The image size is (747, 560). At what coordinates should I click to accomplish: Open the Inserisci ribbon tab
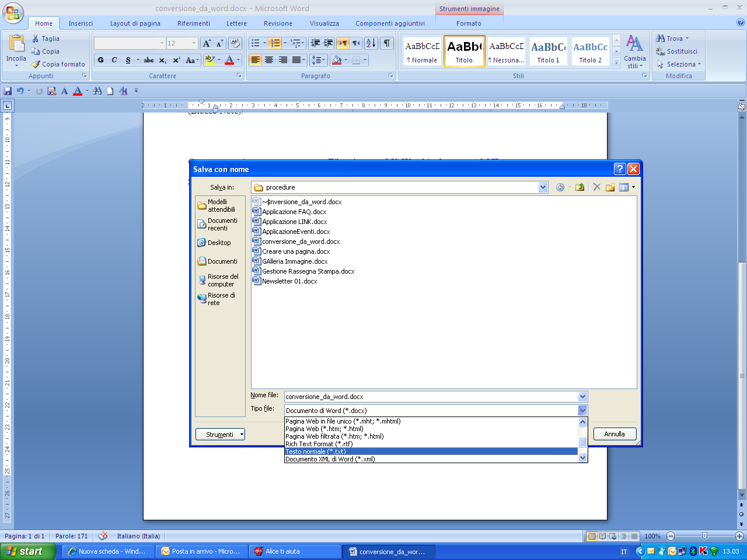81,23
